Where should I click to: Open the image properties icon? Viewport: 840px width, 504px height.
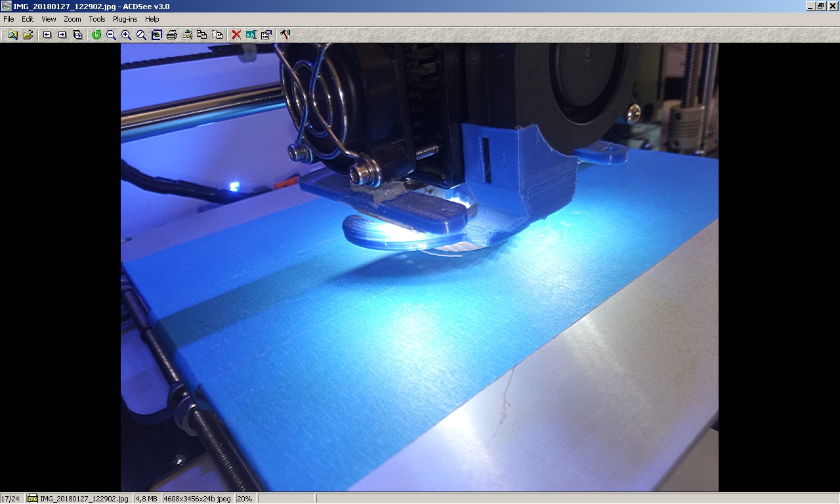pos(266,35)
